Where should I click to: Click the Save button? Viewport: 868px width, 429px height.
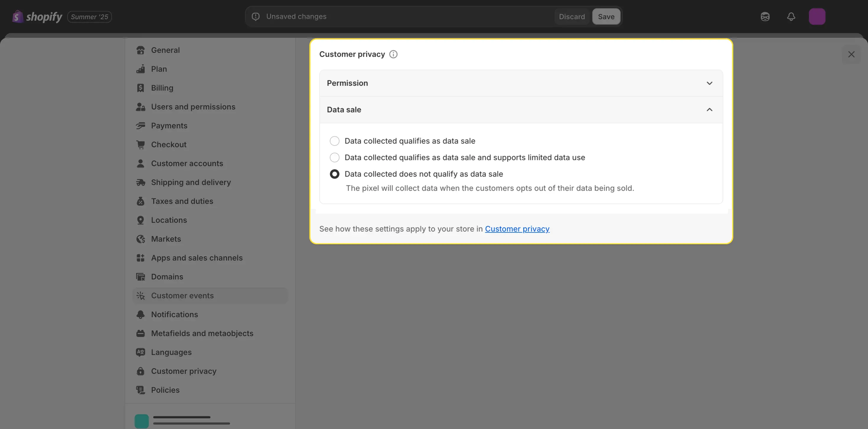tap(606, 17)
